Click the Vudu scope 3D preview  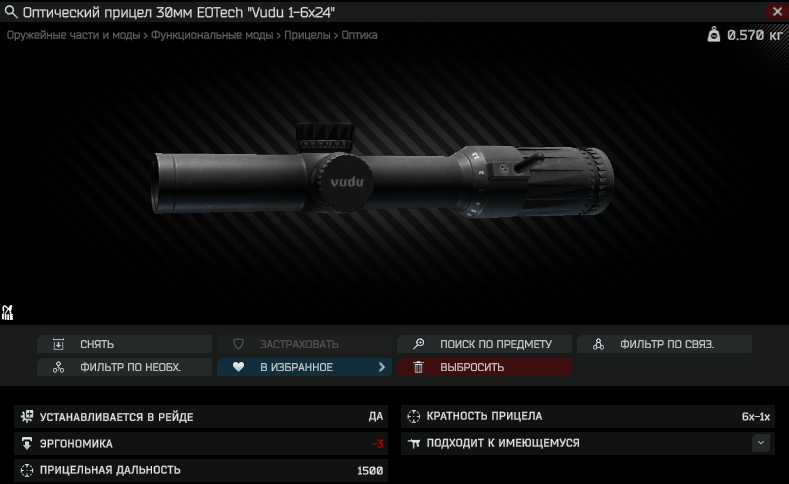click(x=382, y=172)
